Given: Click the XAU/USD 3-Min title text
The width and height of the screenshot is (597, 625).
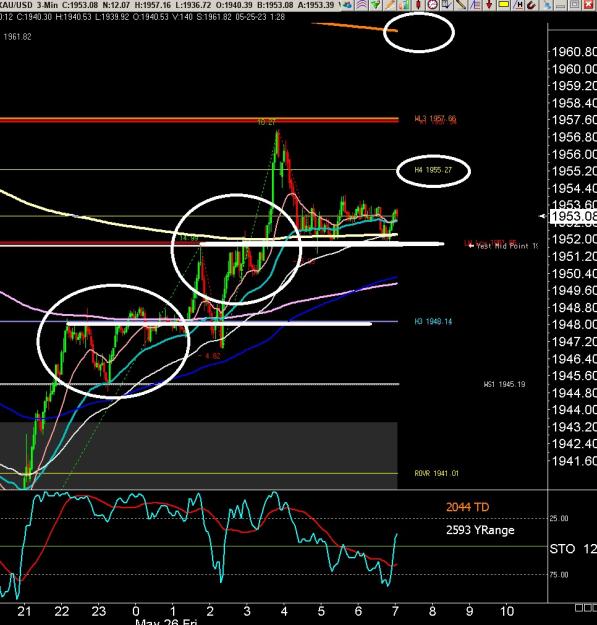Looking at the screenshot, I should (x=29, y=5).
